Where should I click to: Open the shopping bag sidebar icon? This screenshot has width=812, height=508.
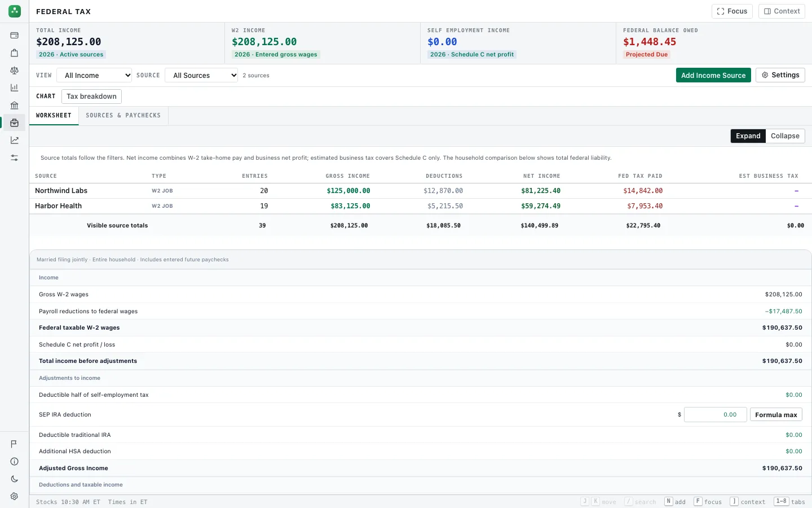tap(15, 53)
